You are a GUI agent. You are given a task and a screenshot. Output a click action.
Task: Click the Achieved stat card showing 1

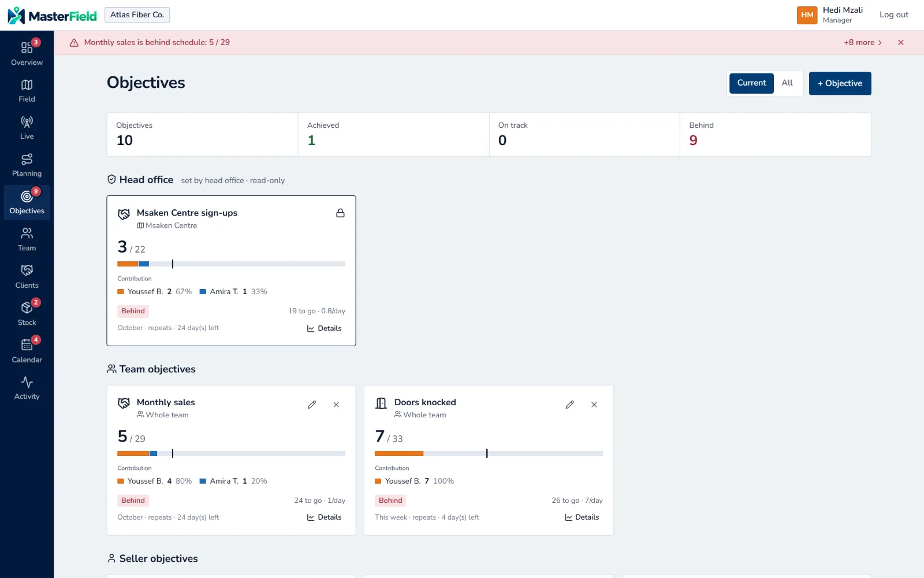pos(393,135)
